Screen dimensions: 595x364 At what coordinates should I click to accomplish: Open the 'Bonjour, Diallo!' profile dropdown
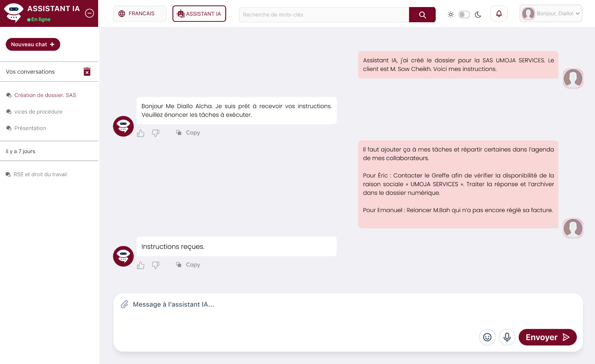coord(551,13)
